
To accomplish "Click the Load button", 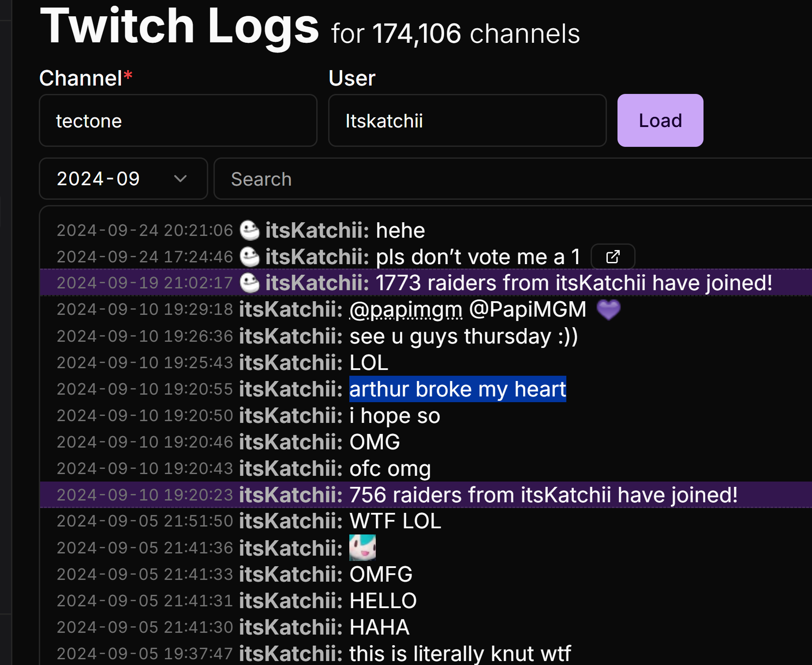I will click(660, 120).
